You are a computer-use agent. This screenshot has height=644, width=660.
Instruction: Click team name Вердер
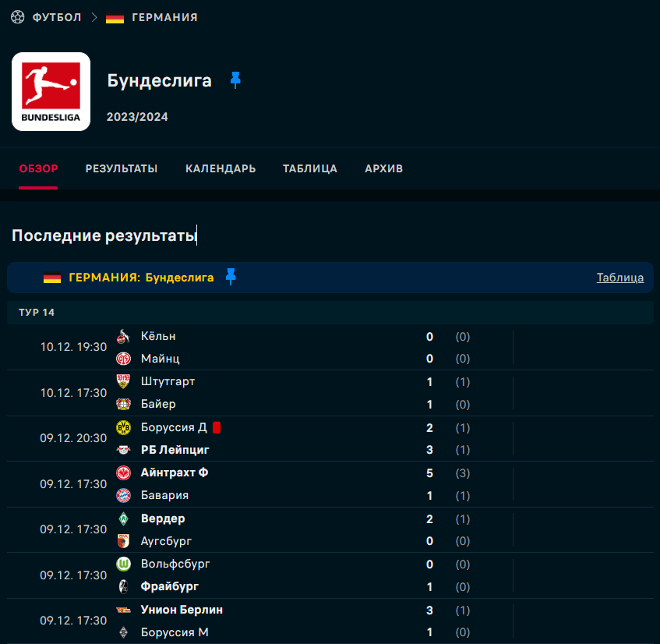[x=163, y=518]
